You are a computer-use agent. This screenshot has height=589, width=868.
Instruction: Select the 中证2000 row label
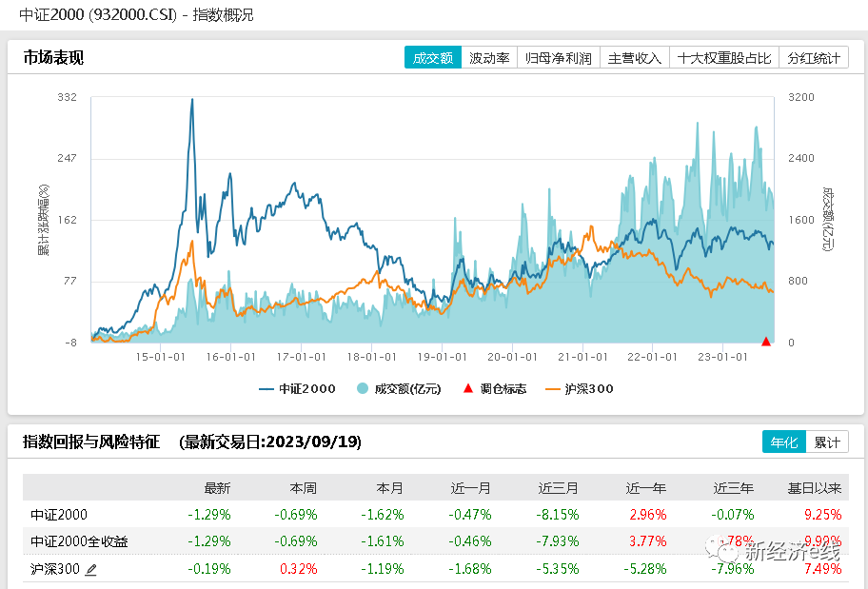pos(59,515)
